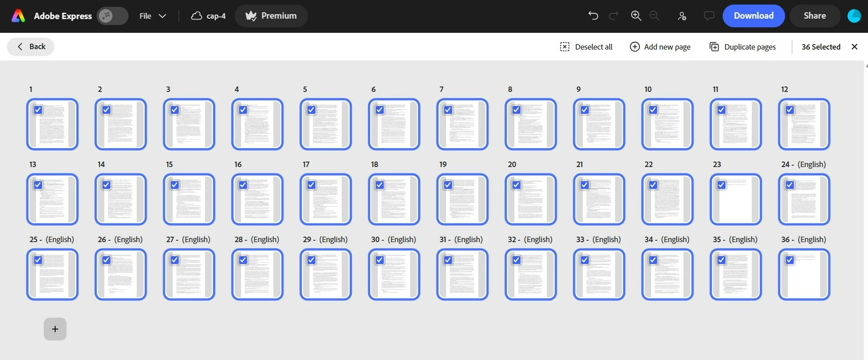
Task: Select the page 34 (English) thumbnail
Action: [x=668, y=274]
